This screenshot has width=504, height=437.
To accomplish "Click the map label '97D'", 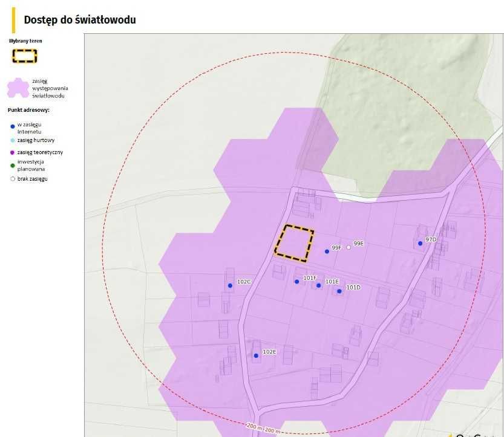I will [x=431, y=239].
